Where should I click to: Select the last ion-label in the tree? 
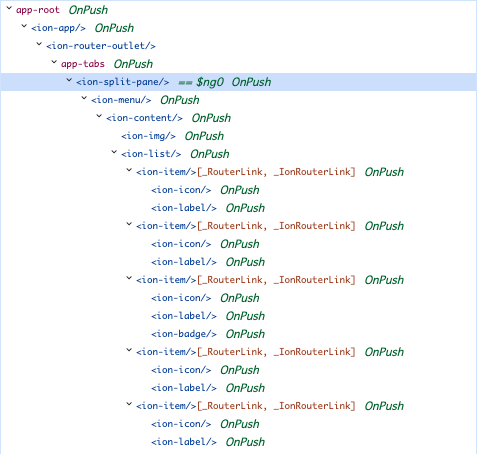(184, 442)
